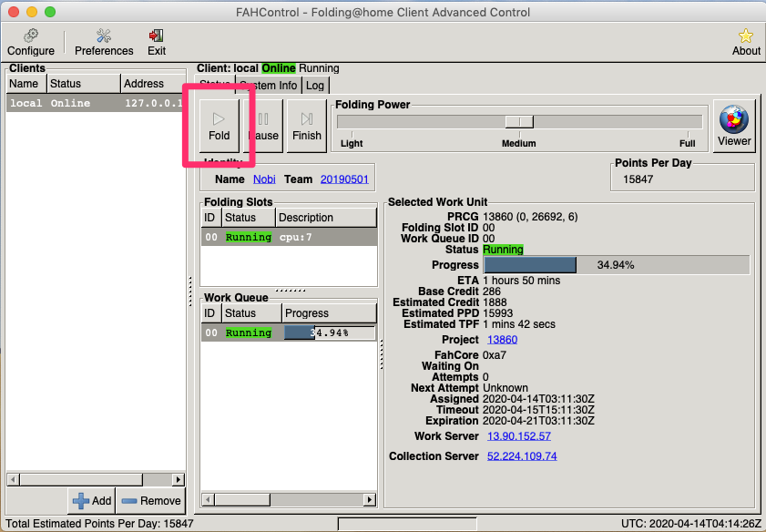
Task: Click the Work Queue horizontal scrollbar thumb
Action: 242,500
